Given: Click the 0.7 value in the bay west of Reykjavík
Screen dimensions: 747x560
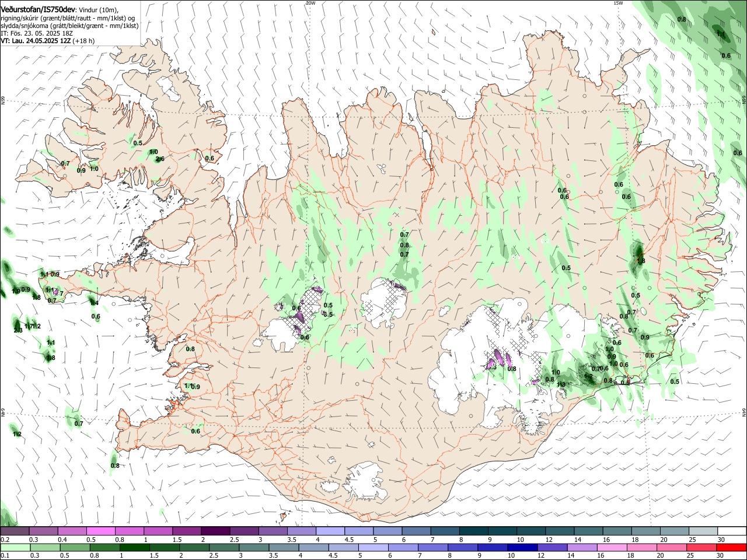Looking at the screenshot, I should 79,423.
